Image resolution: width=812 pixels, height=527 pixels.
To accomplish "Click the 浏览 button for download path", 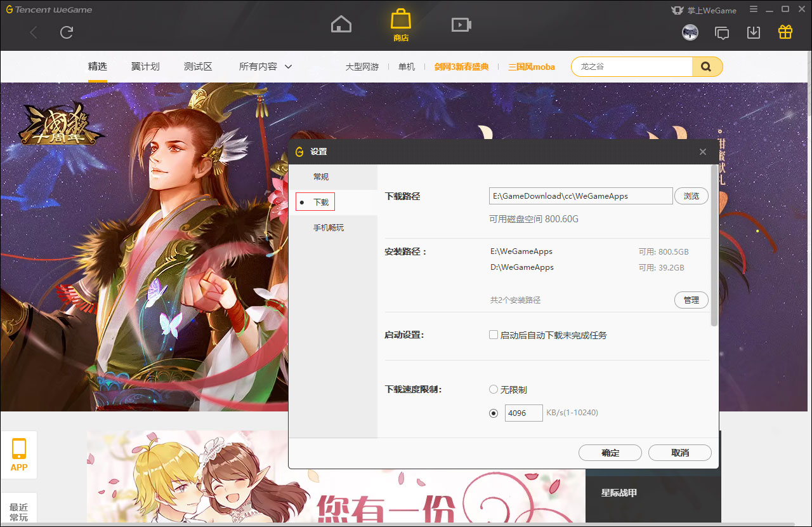I will pyautogui.click(x=691, y=196).
